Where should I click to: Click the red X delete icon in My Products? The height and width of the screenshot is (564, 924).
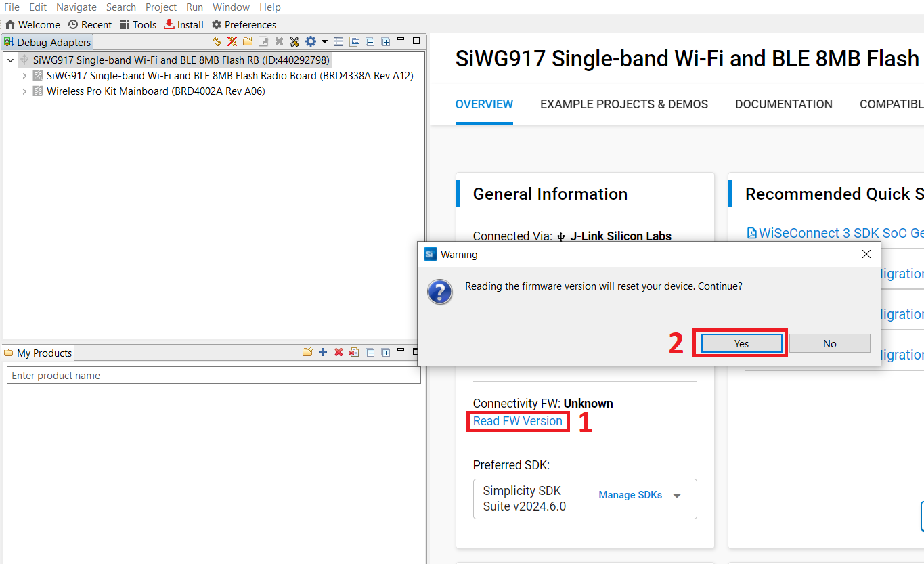[x=338, y=353]
